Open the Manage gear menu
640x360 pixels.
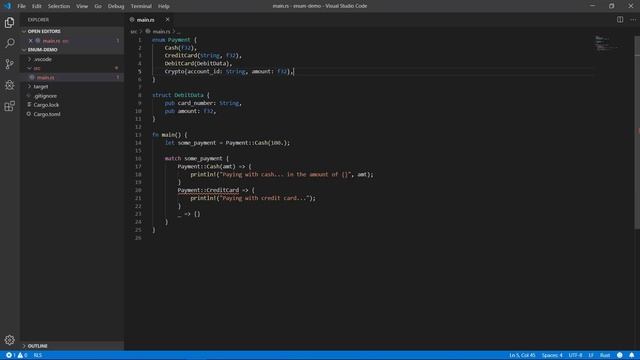point(9,340)
